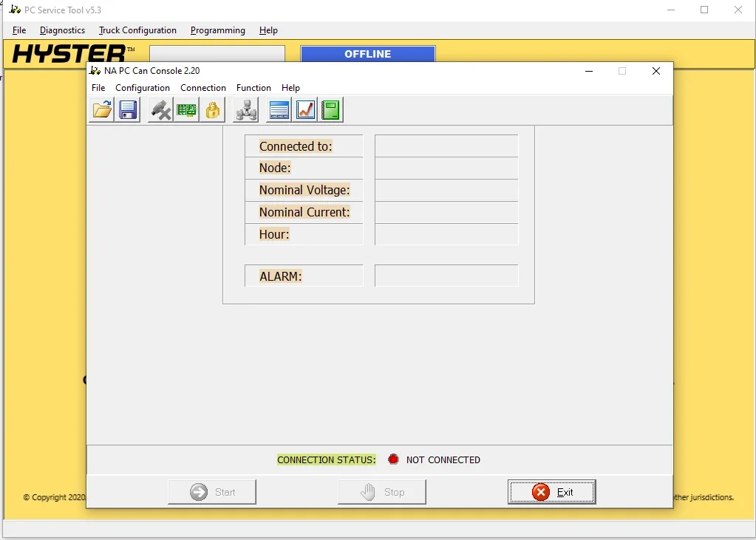Open a configuration file from the toolbar
756x540 pixels.
[x=101, y=109]
